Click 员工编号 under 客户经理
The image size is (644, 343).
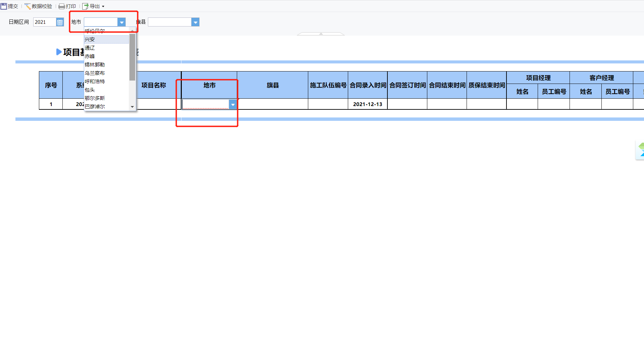coord(618,92)
